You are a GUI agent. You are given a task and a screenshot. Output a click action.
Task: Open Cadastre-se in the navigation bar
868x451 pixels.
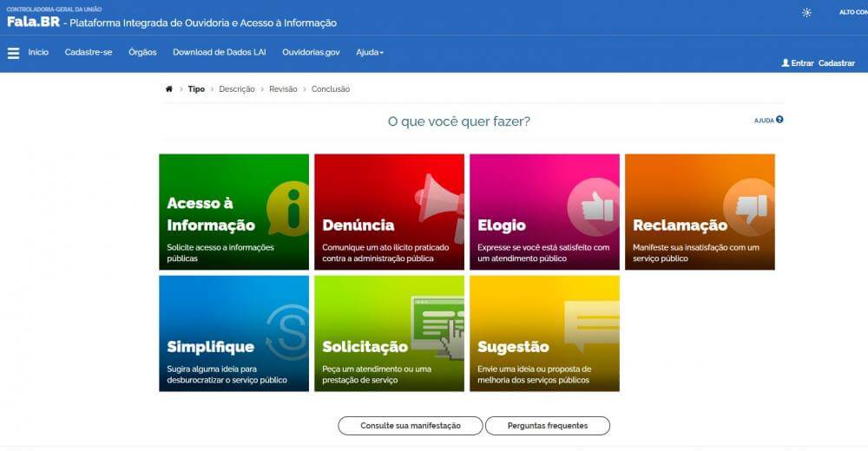(x=88, y=53)
